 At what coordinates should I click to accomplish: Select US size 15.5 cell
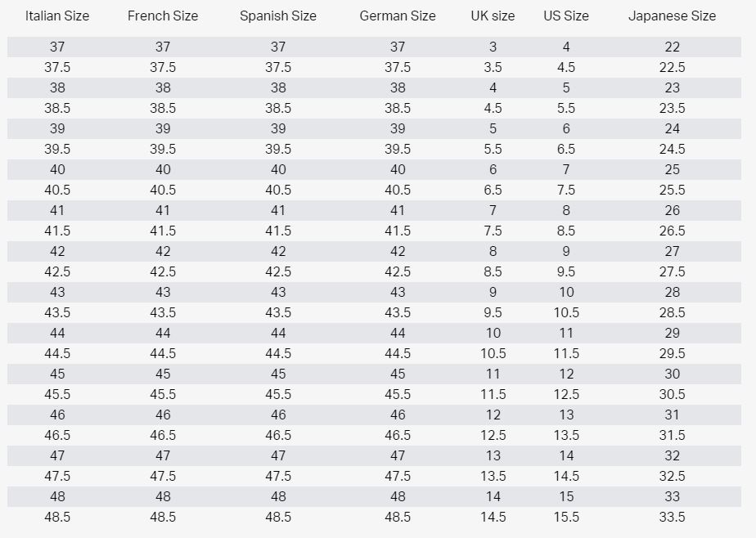coord(566,517)
